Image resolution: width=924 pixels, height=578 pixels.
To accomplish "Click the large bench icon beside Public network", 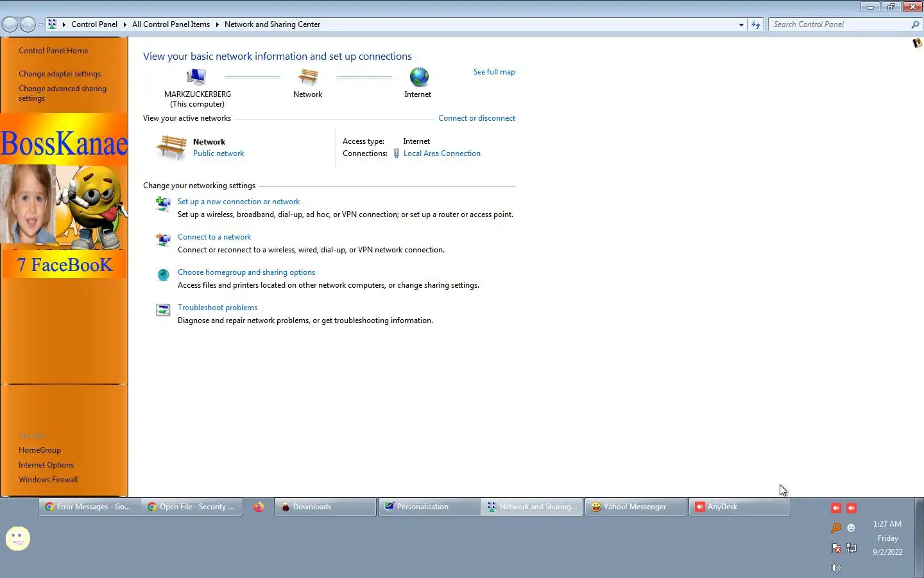I will [x=171, y=147].
